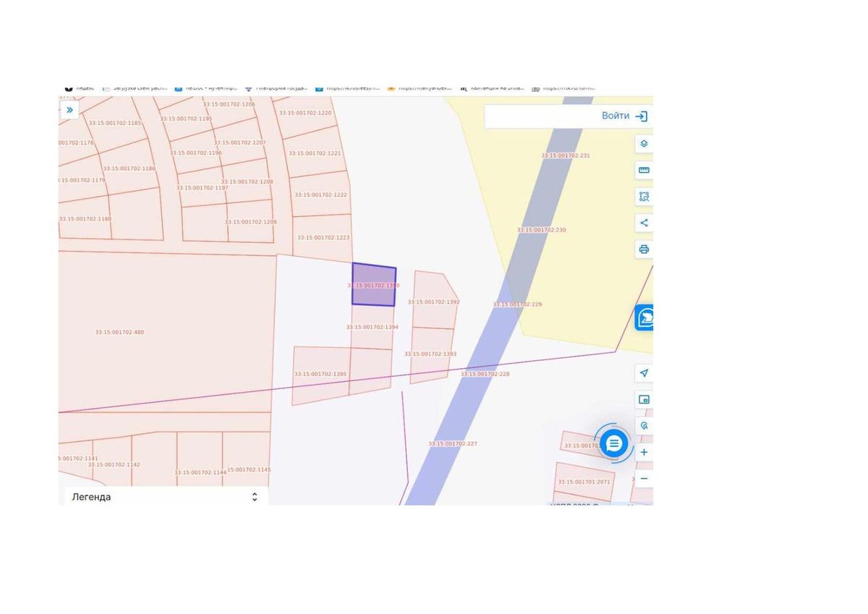This screenshot has width=868, height=614.
Task: Click parcel label 33:15:001702:1197
Action: point(202,187)
